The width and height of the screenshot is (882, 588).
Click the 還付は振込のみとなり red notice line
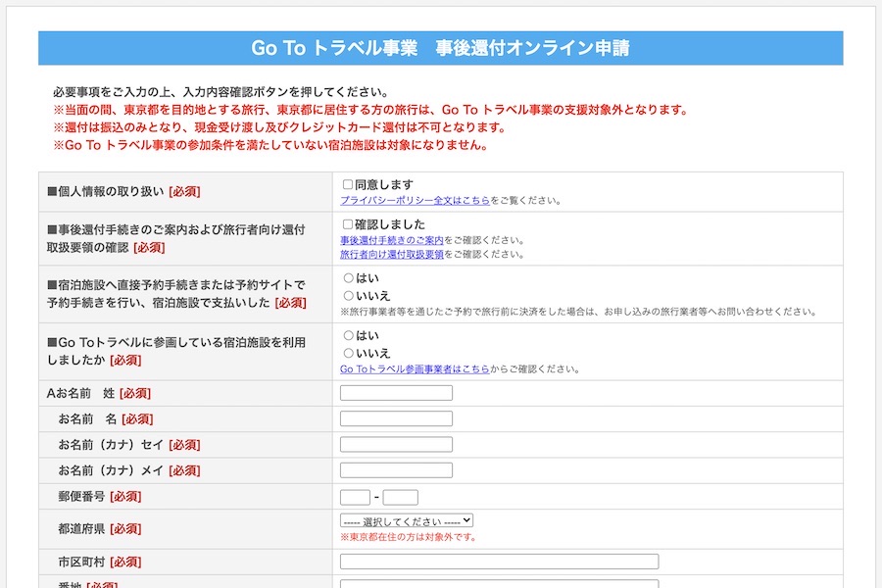click(279, 127)
